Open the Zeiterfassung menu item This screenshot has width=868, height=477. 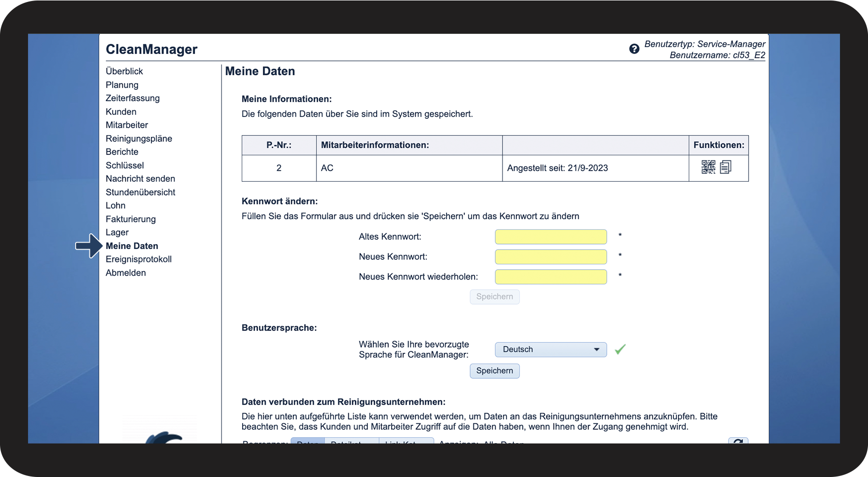[133, 98]
